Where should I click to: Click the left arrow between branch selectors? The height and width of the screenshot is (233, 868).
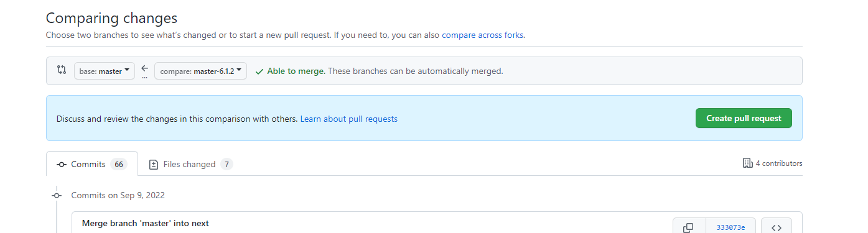(144, 68)
